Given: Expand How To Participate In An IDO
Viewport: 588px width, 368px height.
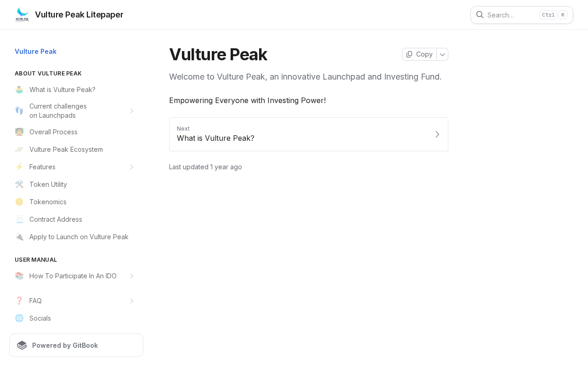Looking at the screenshot, I should click(x=132, y=276).
